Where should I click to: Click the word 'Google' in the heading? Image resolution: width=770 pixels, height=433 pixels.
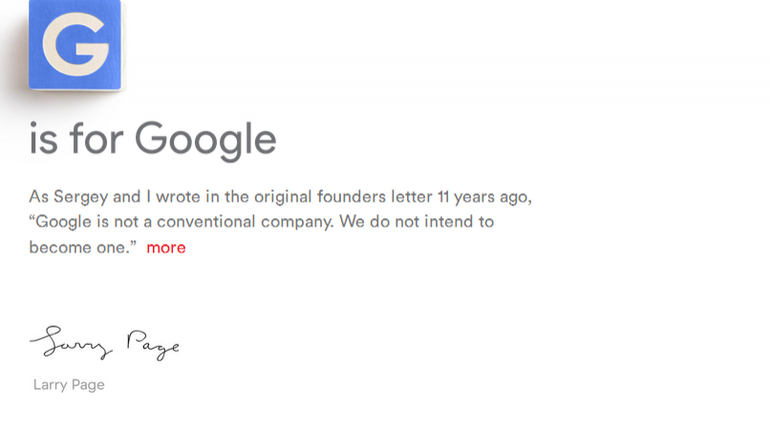point(205,138)
